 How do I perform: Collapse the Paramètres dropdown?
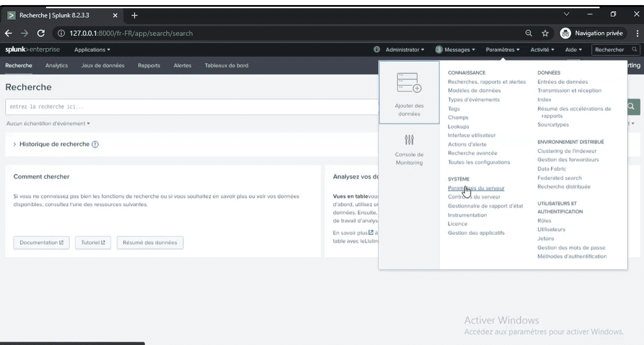coord(503,49)
